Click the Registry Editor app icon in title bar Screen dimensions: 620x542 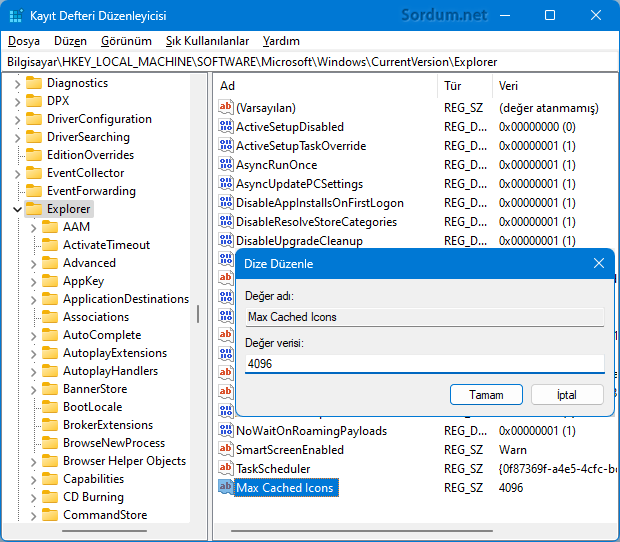[x=16, y=16]
